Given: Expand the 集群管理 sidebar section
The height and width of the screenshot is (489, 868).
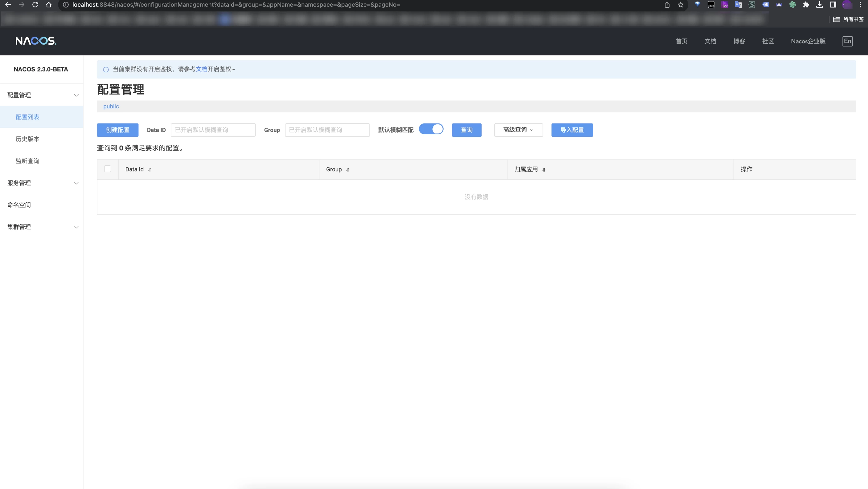Looking at the screenshot, I should [76, 227].
